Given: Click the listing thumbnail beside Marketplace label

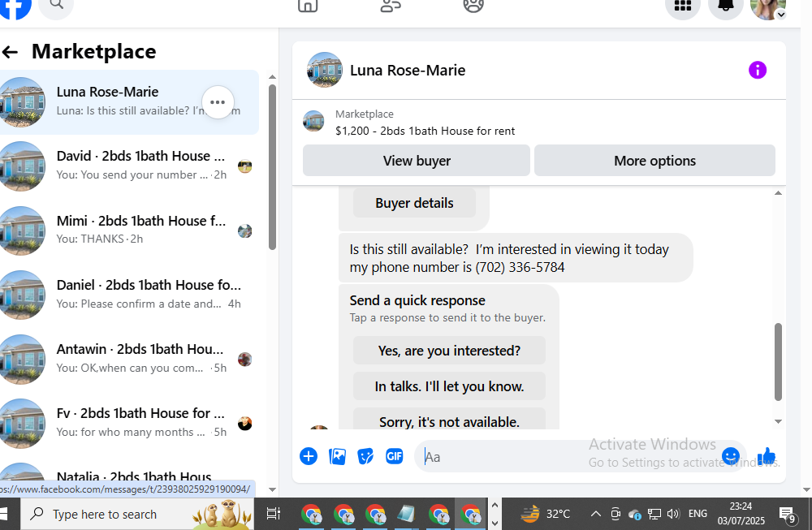Looking at the screenshot, I should click(x=313, y=121).
